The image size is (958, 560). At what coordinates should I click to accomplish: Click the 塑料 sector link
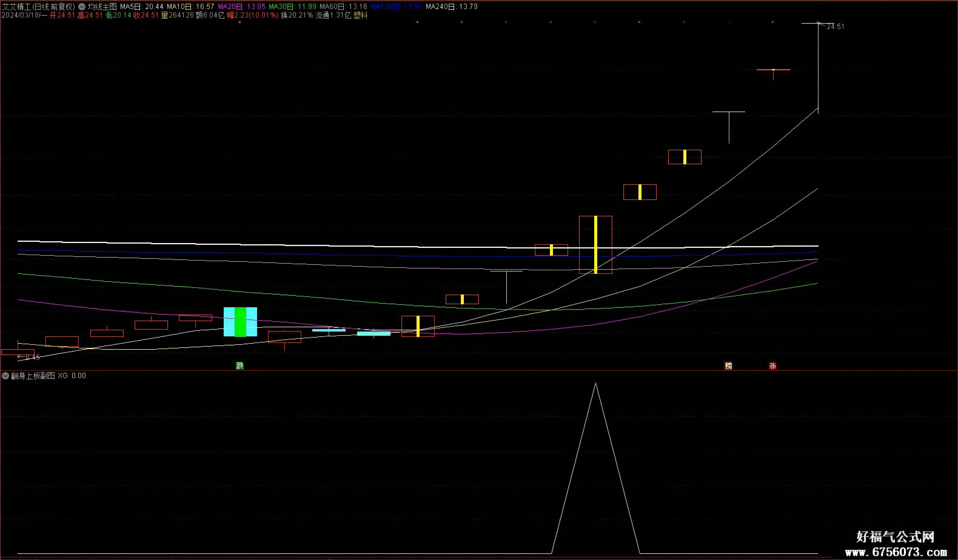(x=361, y=15)
